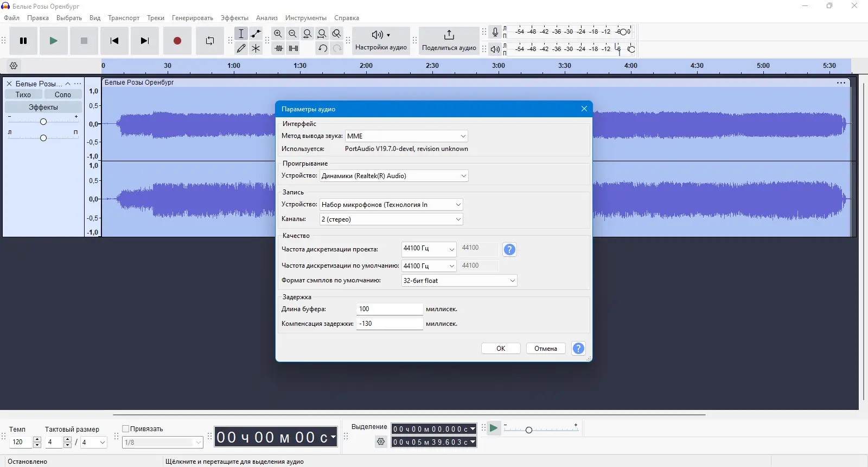The height and width of the screenshot is (467, 868).
Task: Click the Zoom In magnifier icon
Action: tap(278, 34)
